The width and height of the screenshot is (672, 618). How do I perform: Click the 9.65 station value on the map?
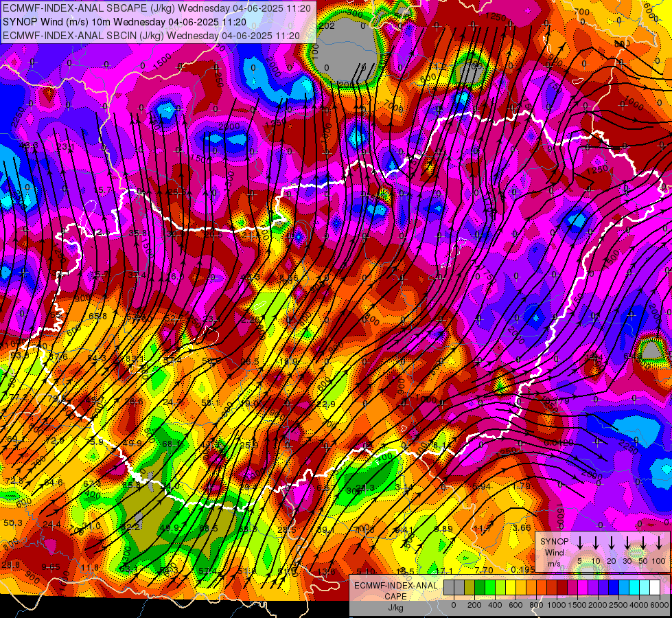tap(51, 567)
